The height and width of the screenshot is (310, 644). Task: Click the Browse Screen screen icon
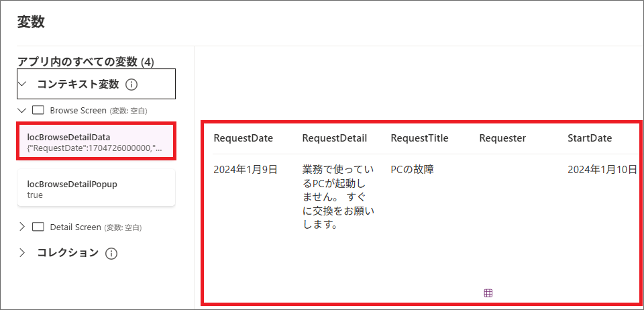[38, 110]
